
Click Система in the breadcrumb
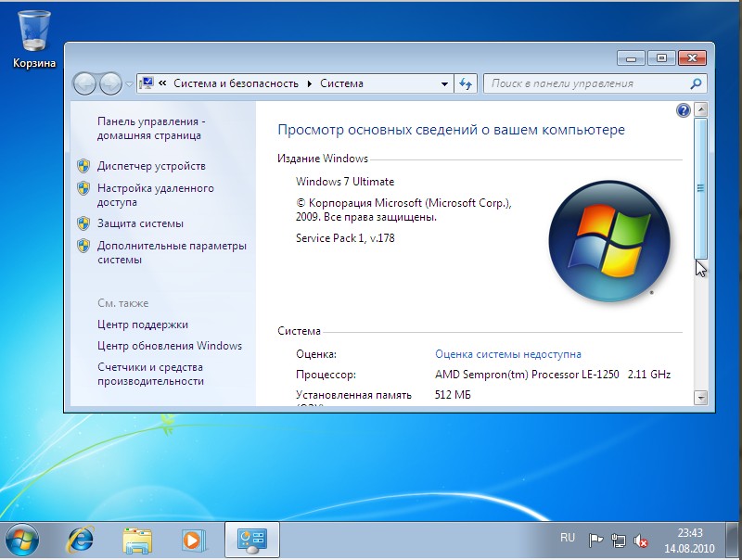[x=341, y=83]
